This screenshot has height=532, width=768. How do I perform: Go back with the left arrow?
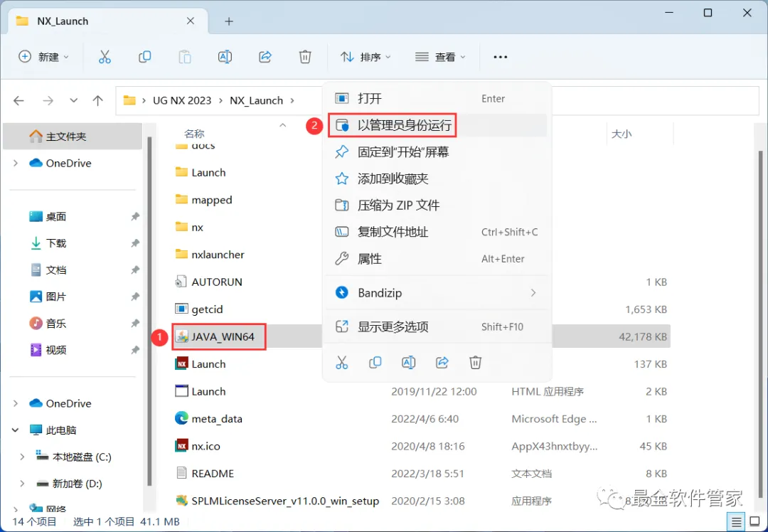tap(18, 100)
